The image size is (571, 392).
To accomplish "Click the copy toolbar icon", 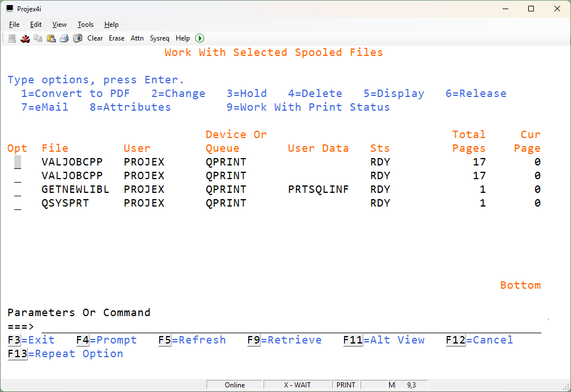I will tap(38, 38).
